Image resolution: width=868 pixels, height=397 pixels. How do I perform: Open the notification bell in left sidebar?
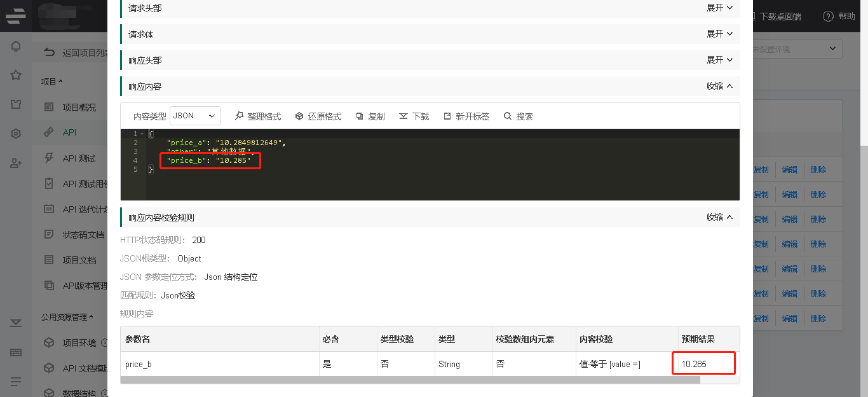coord(16,46)
